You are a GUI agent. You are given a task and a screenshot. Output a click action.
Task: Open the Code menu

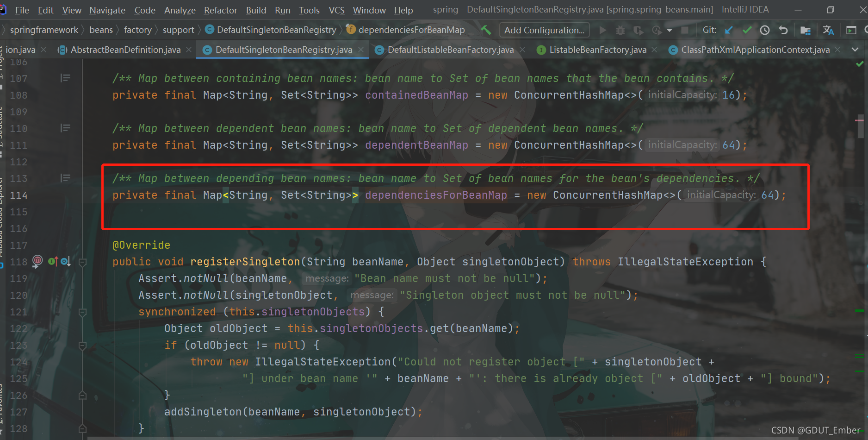[x=145, y=10]
